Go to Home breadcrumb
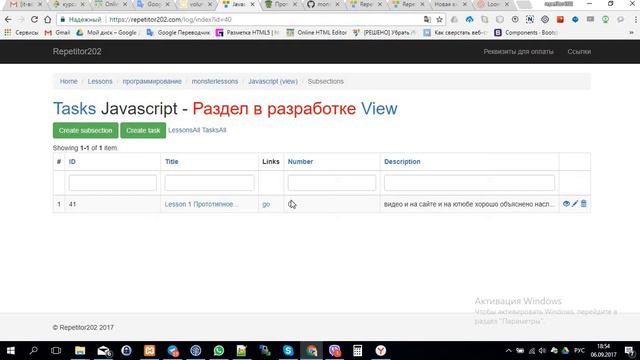Image resolution: width=640 pixels, height=360 pixels. 69,81
